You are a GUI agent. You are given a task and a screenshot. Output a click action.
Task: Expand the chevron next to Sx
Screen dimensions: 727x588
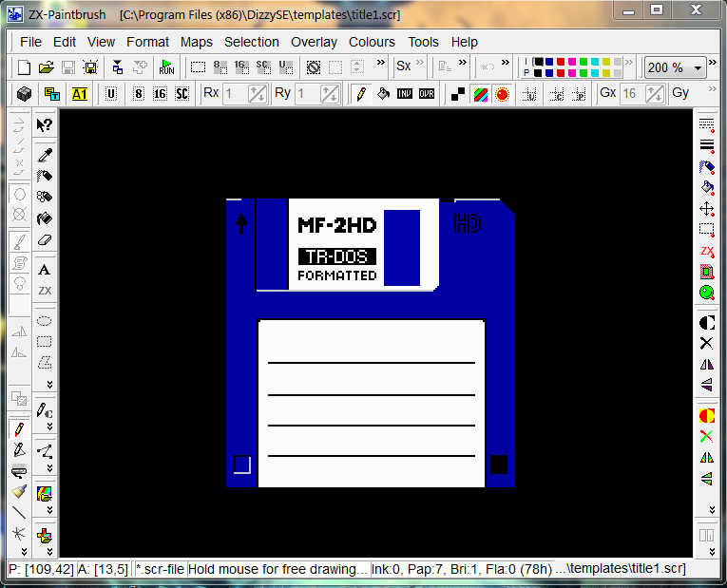tap(420, 63)
